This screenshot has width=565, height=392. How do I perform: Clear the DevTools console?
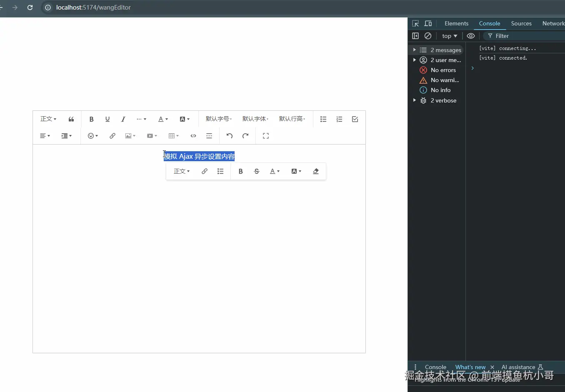click(x=428, y=36)
